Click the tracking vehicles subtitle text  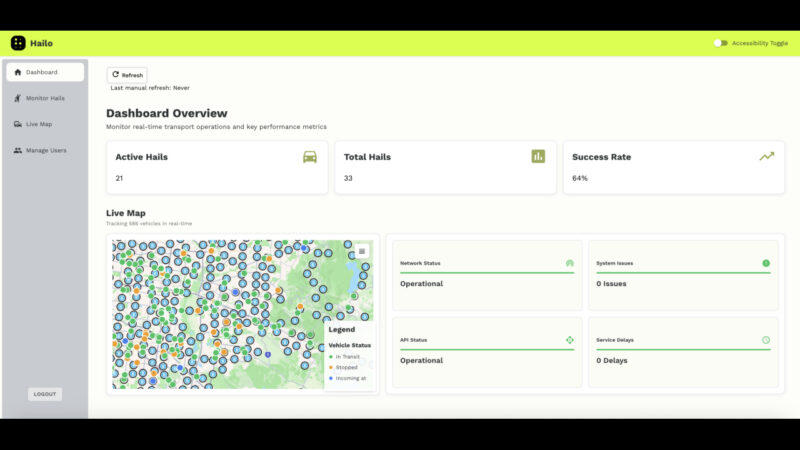[149, 223]
